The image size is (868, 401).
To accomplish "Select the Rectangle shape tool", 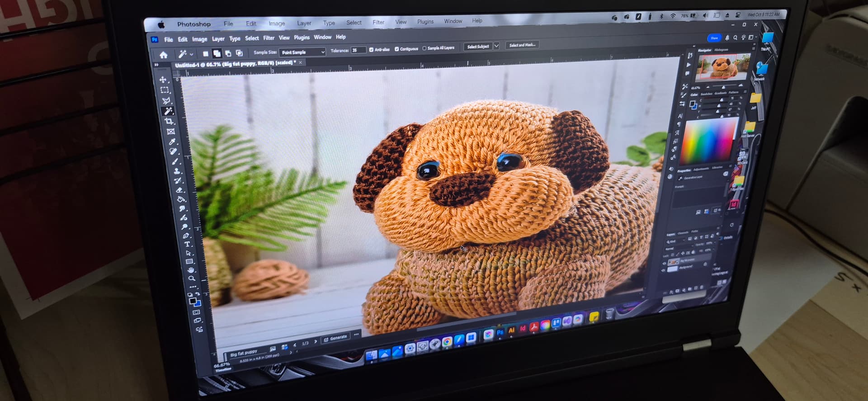I will point(189,261).
